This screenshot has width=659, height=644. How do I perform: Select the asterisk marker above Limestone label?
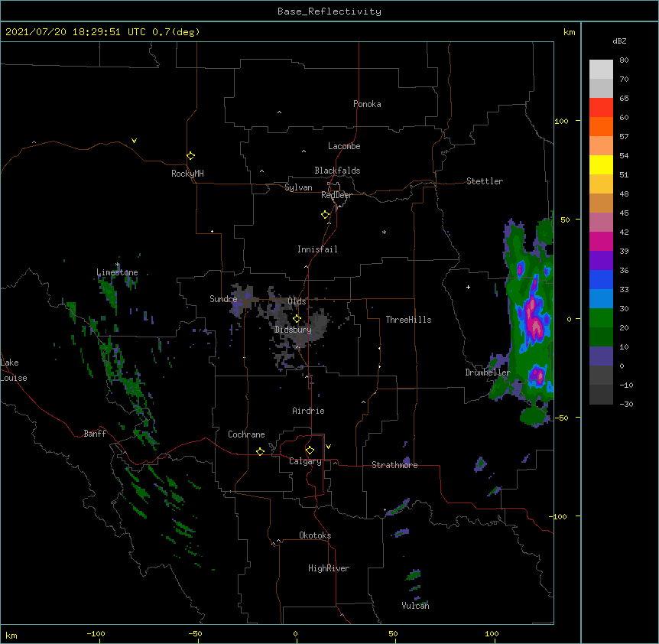[x=118, y=265]
